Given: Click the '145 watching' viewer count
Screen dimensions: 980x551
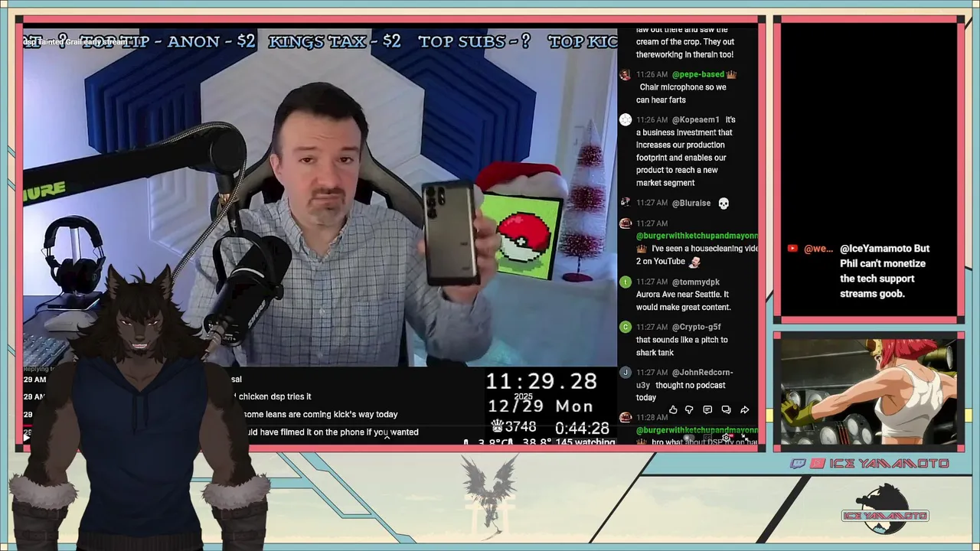Looking at the screenshot, I should pos(586,442).
